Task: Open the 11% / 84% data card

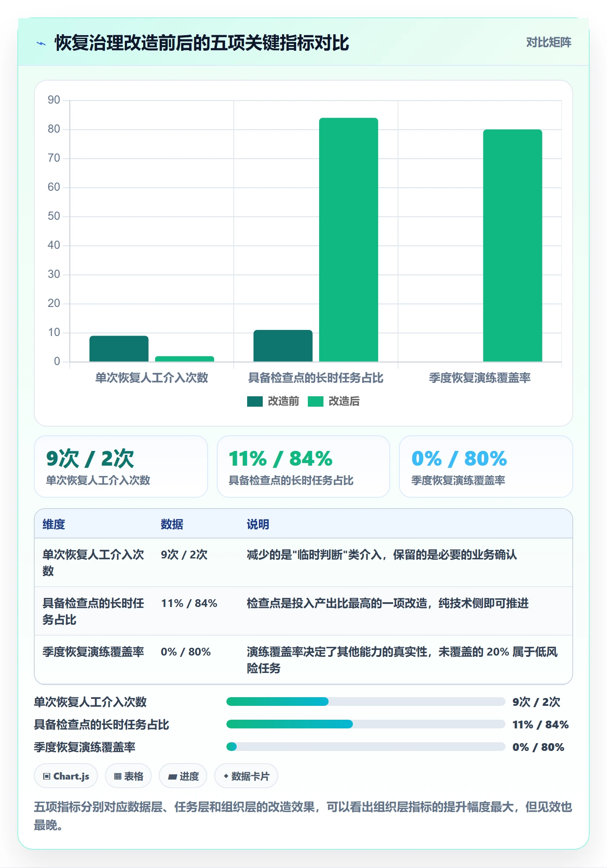Action: coord(303,467)
